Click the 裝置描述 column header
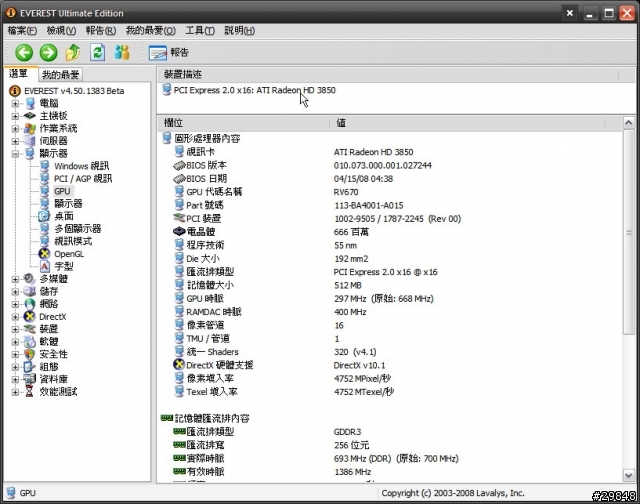Screen dimensions: 640x504 388,74
